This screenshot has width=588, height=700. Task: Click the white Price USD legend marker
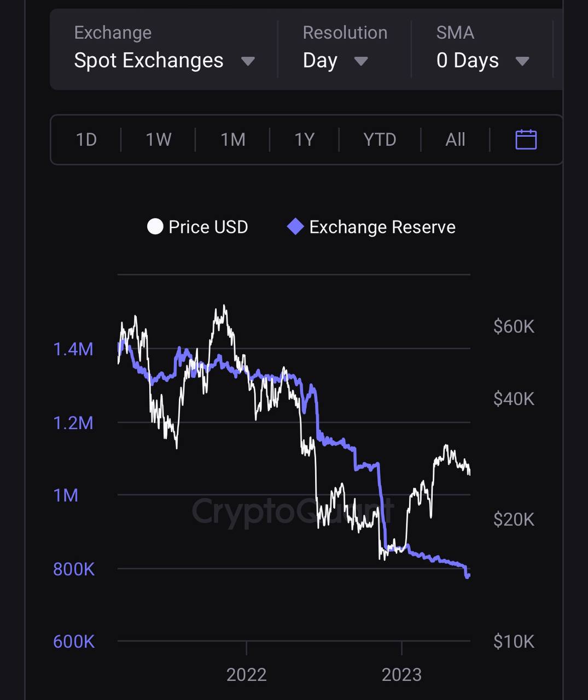155,226
